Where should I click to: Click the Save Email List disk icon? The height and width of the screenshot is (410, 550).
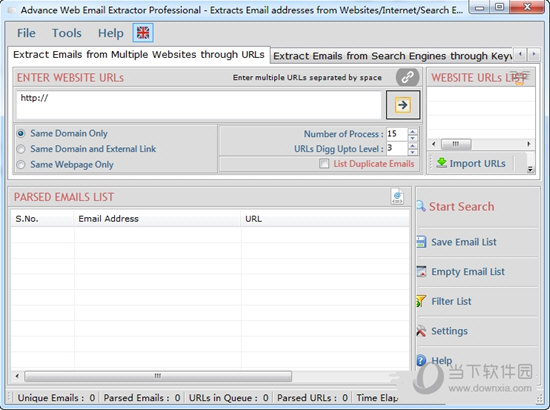click(x=421, y=242)
